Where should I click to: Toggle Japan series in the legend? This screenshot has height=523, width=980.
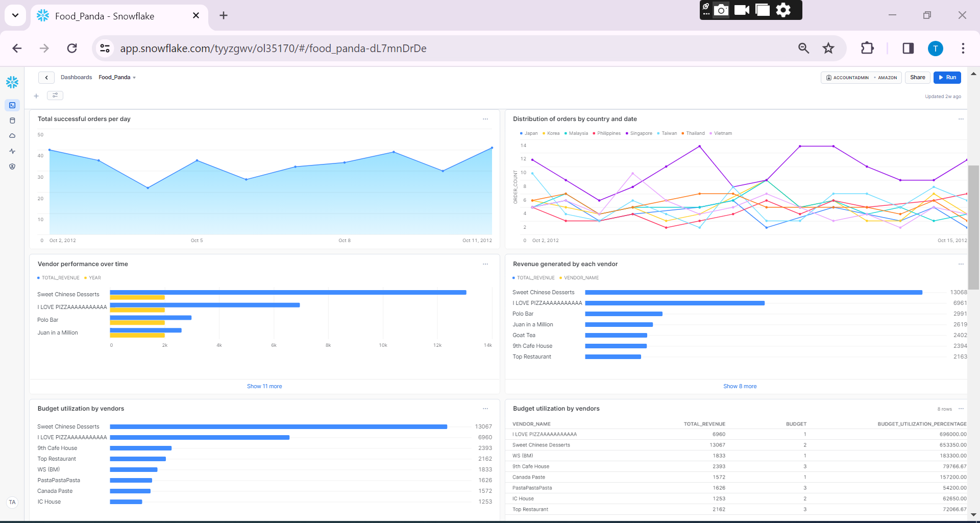529,133
